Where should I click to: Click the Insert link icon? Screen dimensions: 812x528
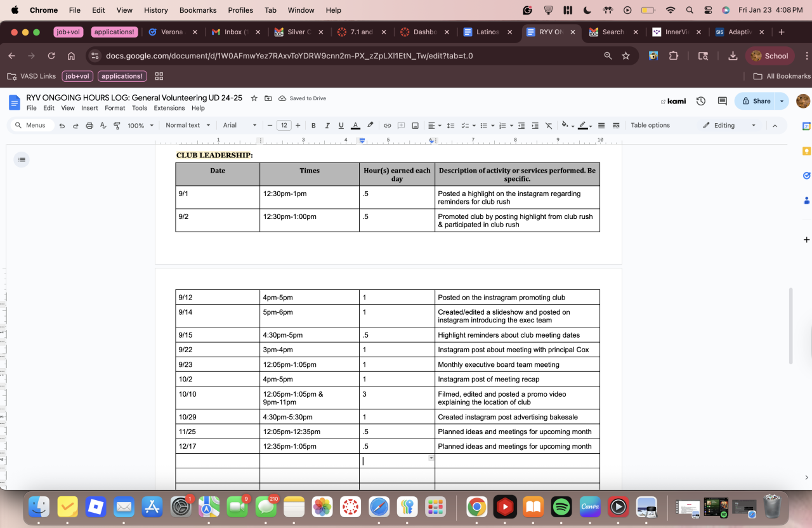pyautogui.click(x=387, y=126)
